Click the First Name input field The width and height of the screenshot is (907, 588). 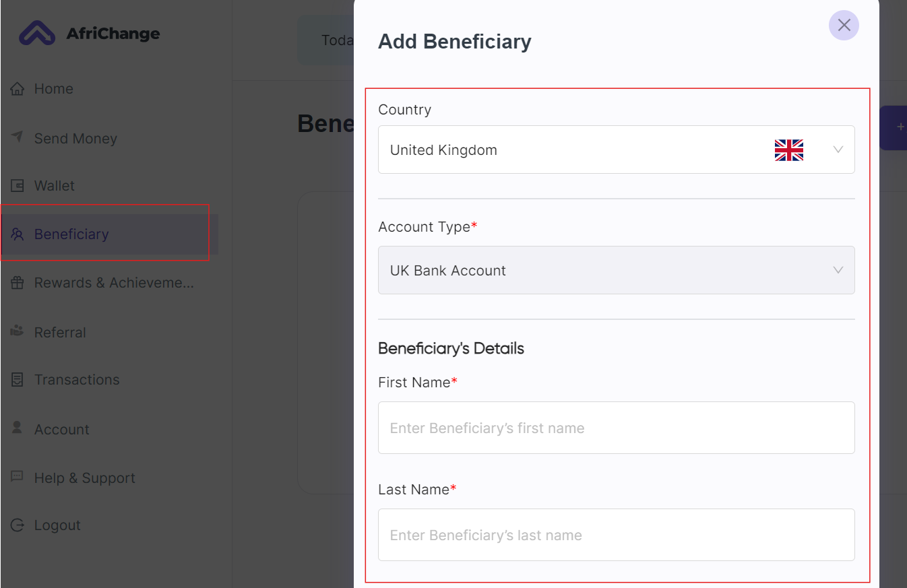click(616, 428)
